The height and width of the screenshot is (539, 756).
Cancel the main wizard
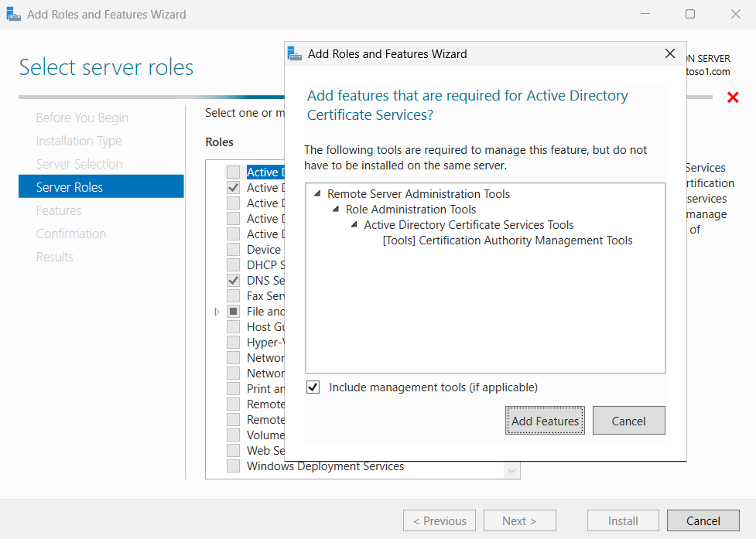click(x=703, y=520)
